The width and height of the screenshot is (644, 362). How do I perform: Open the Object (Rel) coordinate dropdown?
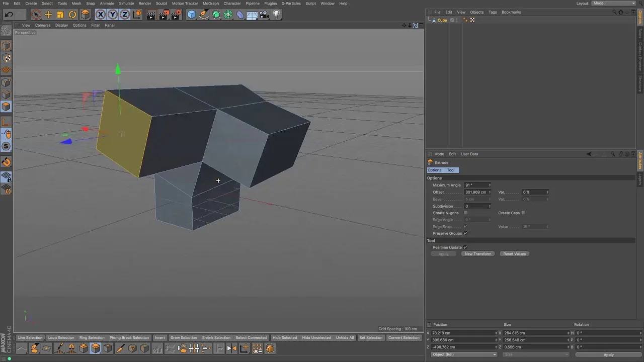(x=463, y=354)
